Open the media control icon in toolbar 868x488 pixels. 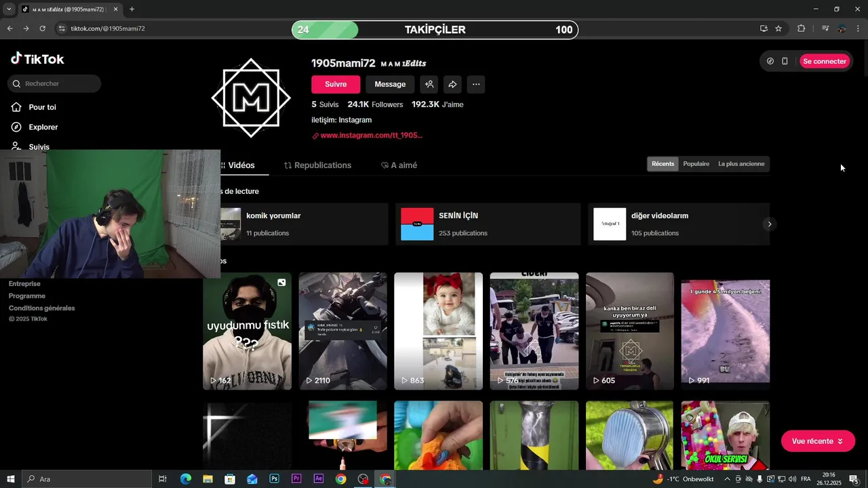825,28
